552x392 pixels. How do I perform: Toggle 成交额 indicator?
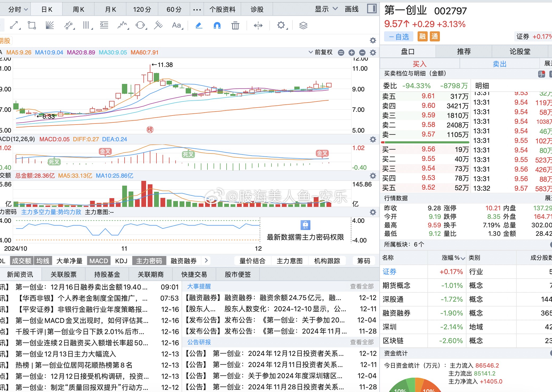tap(22, 261)
